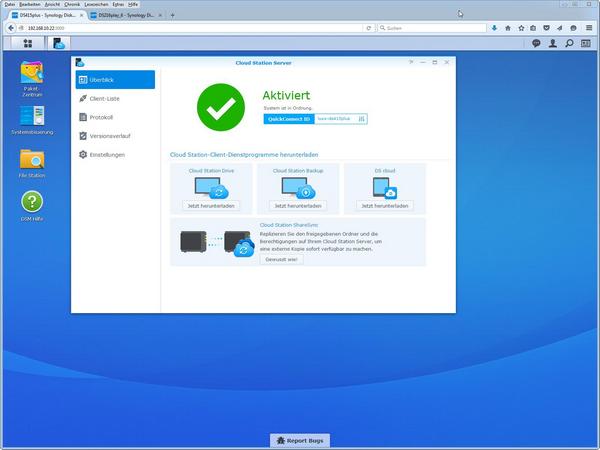The width and height of the screenshot is (600, 450).
Task: Click the Firefox home icon
Action: pos(508,28)
